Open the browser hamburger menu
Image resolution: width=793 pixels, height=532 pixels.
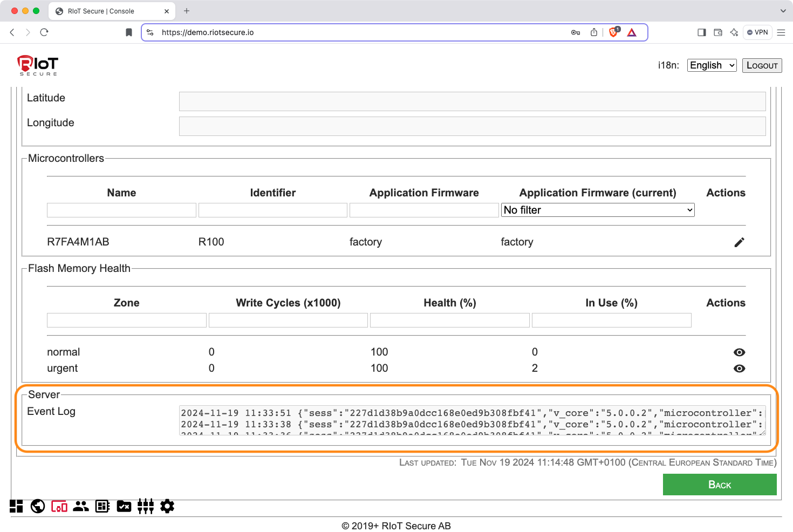781,32
